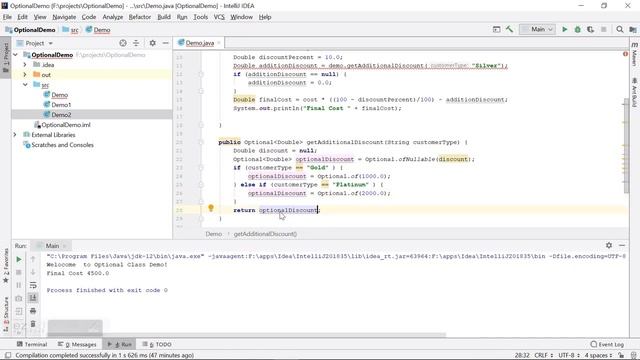Viewport: 640px width, 360px height.
Task: Toggle Favorites tool window side button
Action: click(x=6, y=265)
